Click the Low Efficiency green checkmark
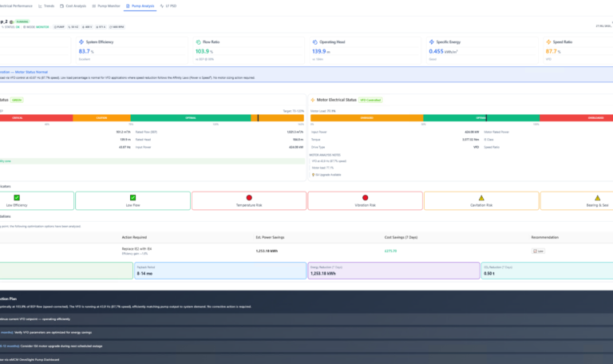The height and width of the screenshot is (364, 613). tap(17, 198)
